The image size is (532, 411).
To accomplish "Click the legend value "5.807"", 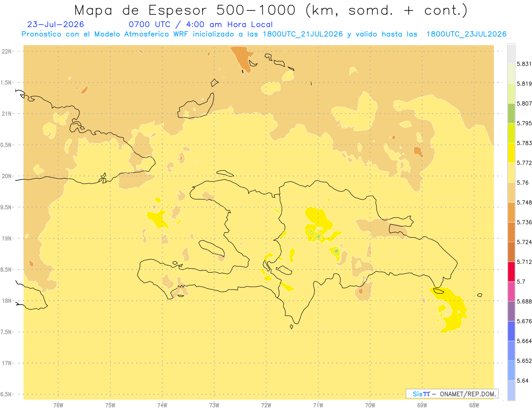I will 524,103.
